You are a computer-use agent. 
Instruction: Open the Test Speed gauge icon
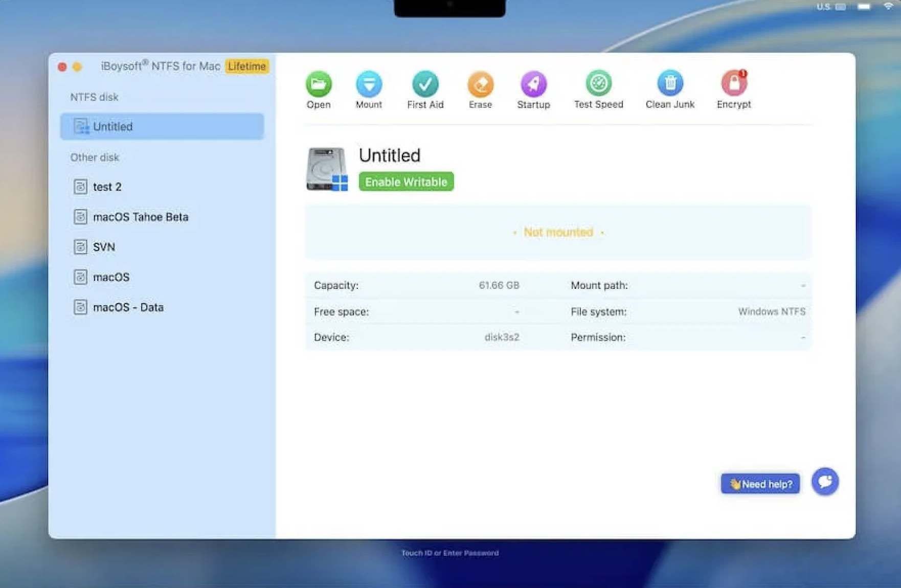[x=598, y=83]
